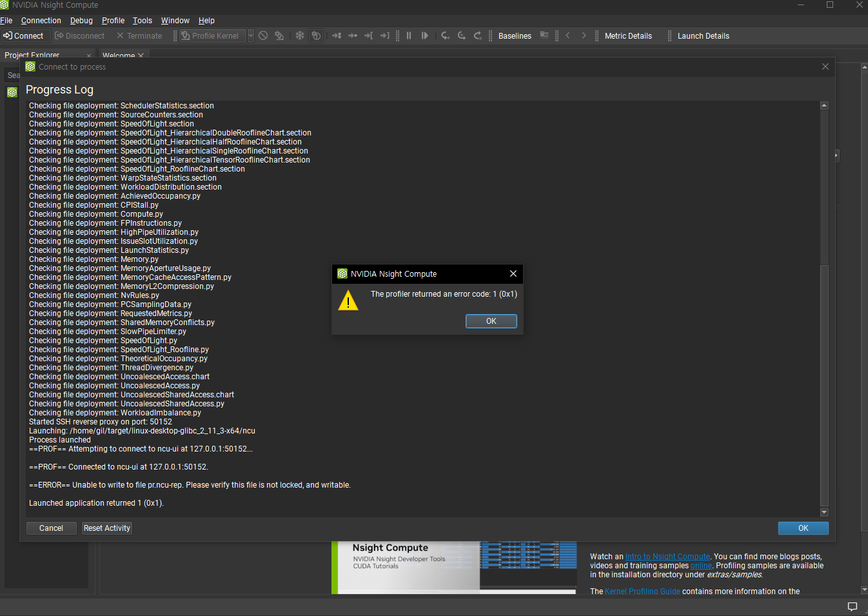
Task: Open the Tools menu
Action: 143,21
